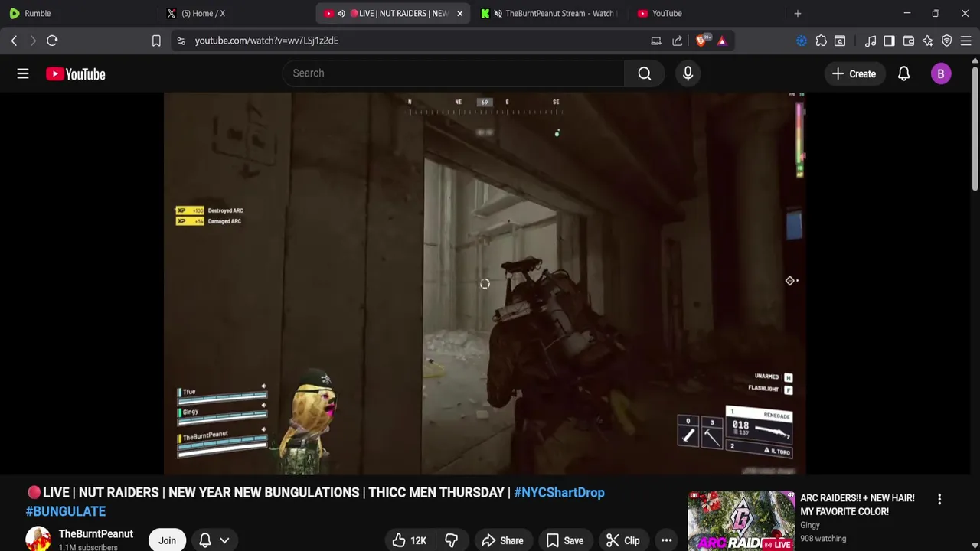Open TheBurntPeanut channel name link

(96, 533)
